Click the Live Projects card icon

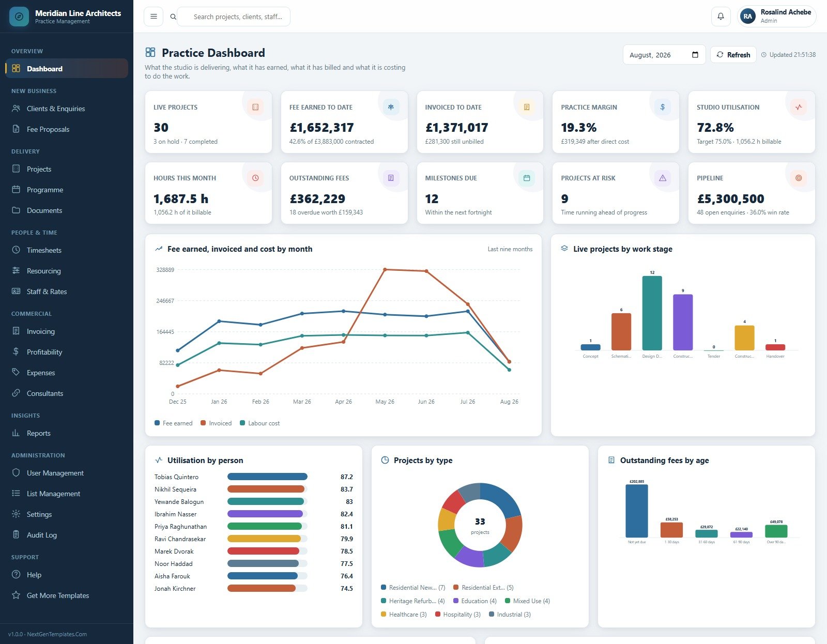tap(255, 107)
